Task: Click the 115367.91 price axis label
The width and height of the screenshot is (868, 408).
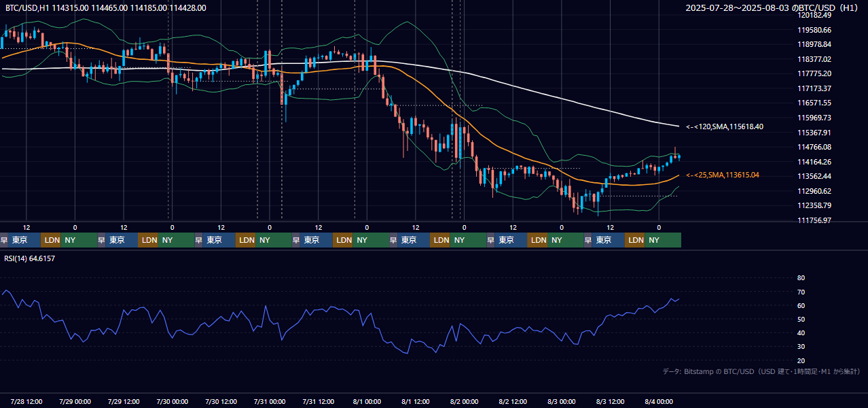Action: (814, 133)
